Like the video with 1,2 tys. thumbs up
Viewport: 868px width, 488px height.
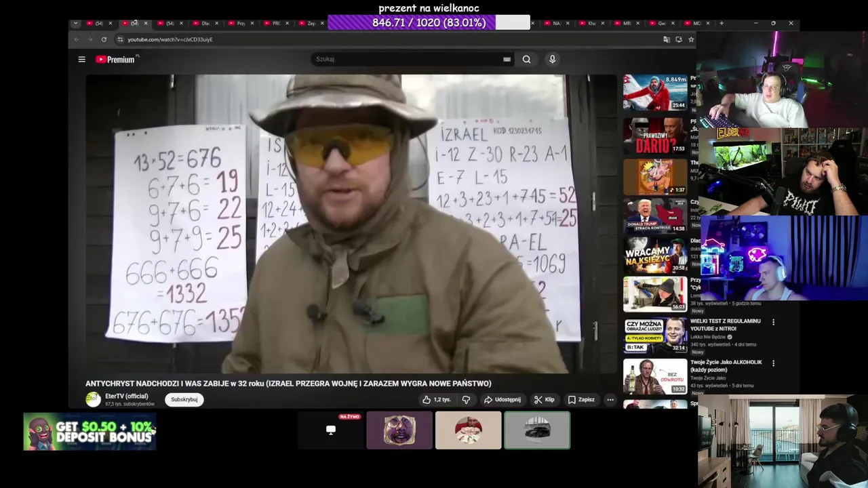[436, 399]
